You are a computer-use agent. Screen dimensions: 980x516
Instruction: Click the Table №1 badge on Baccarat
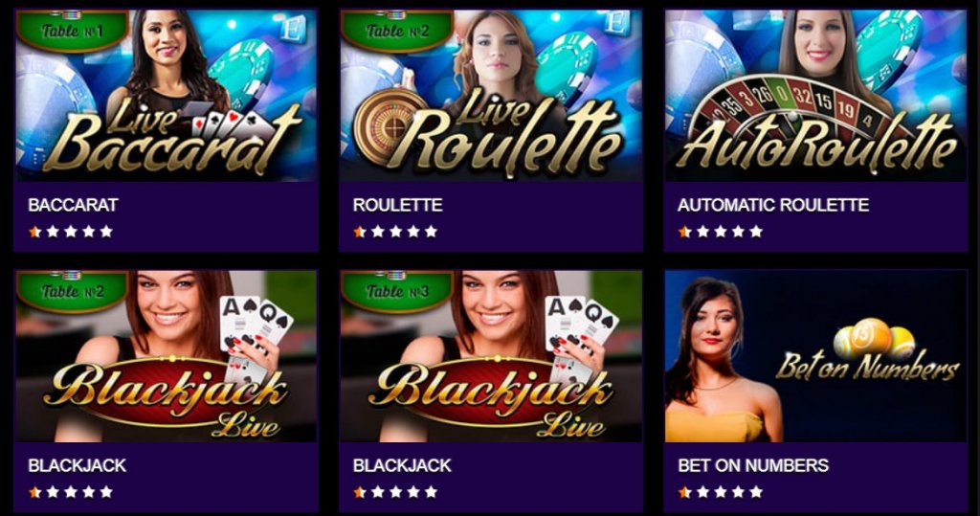[72, 30]
